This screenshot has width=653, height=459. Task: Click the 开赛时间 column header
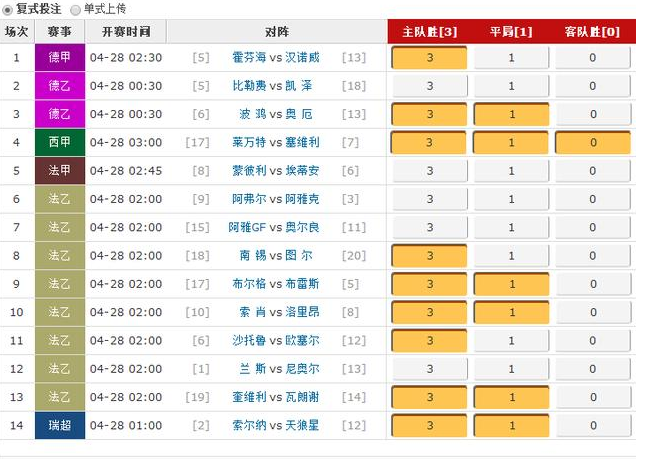(x=126, y=32)
